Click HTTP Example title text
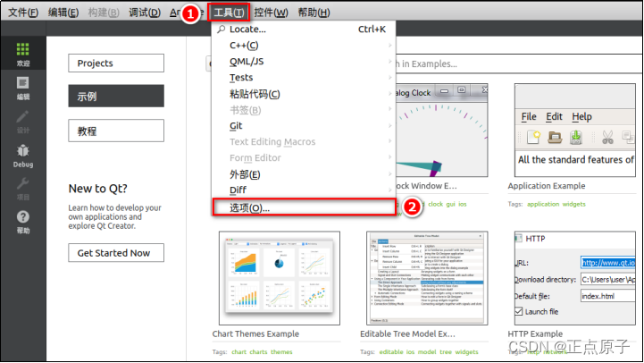 pos(535,333)
